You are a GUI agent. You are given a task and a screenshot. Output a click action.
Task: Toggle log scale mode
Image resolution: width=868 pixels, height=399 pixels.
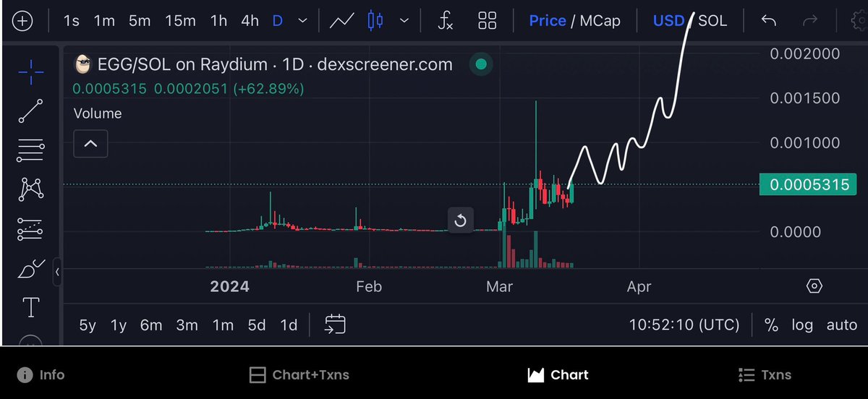pos(802,325)
